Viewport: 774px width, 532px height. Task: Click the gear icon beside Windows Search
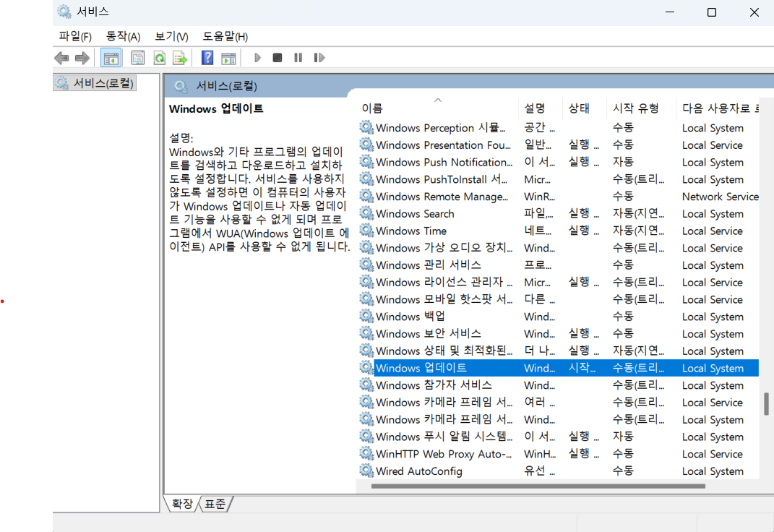coord(366,213)
